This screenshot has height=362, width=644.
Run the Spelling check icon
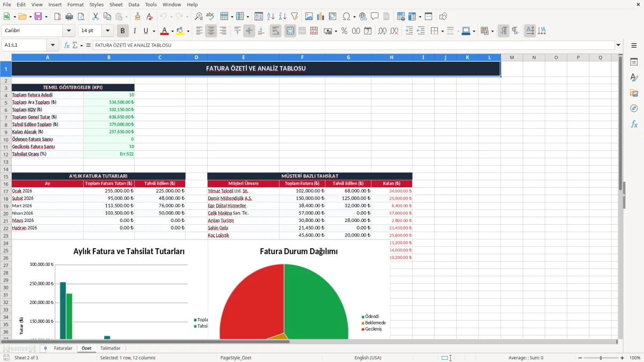click(210, 17)
